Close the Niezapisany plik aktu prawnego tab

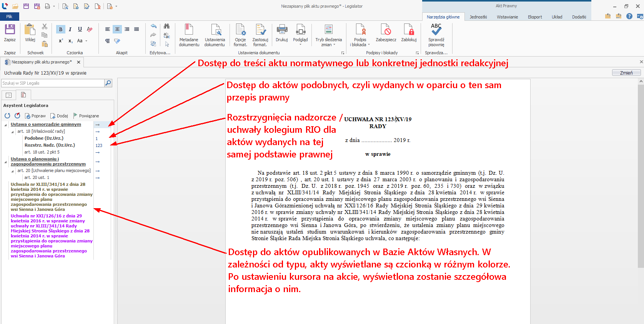[x=78, y=62]
